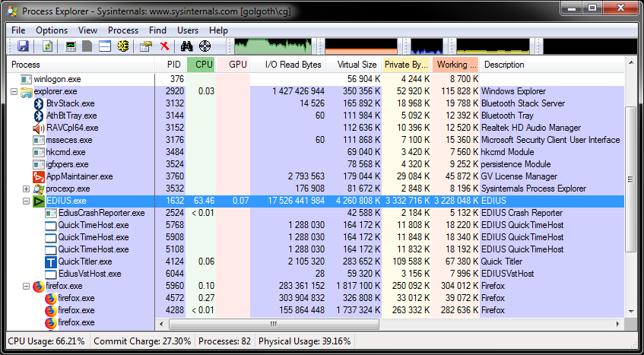The width and height of the screenshot is (644, 355).
Task: Sort by the PID column header
Action: click(x=170, y=65)
